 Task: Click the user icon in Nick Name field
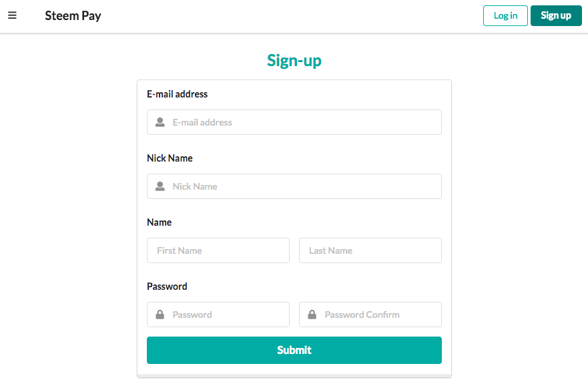click(x=160, y=186)
